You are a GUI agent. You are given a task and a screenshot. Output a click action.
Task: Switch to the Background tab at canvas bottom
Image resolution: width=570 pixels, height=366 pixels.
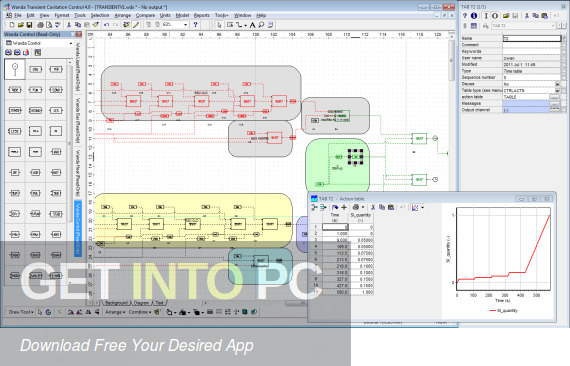[116, 303]
